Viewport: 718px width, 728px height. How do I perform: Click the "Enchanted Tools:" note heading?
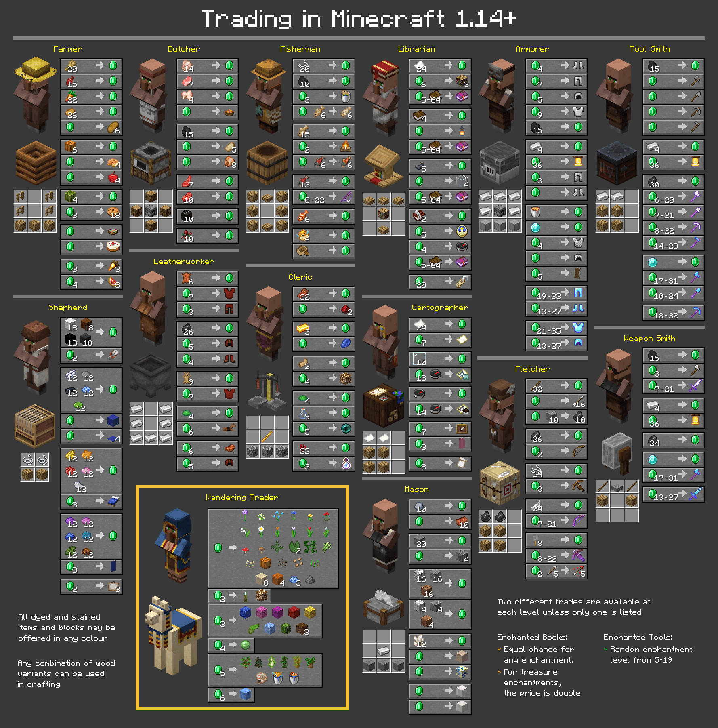click(638, 637)
